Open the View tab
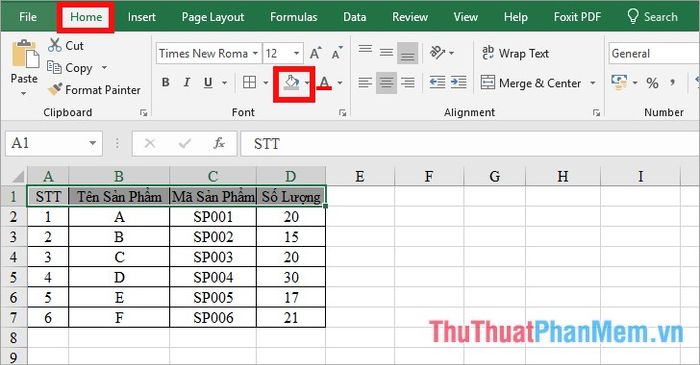Image resolution: width=700 pixels, height=365 pixels. (x=466, y=17)
